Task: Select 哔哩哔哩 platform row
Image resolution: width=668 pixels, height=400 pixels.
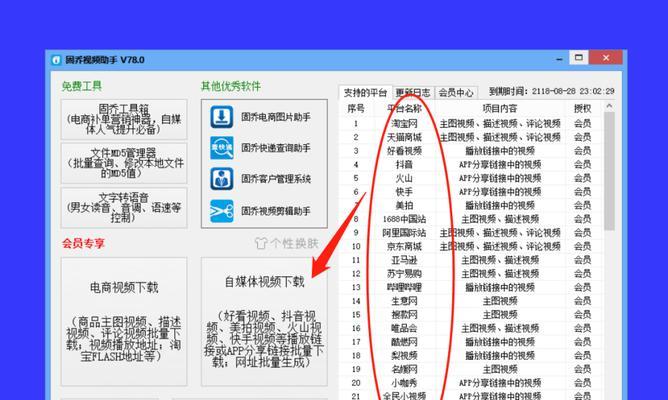Action: [471, 287]
